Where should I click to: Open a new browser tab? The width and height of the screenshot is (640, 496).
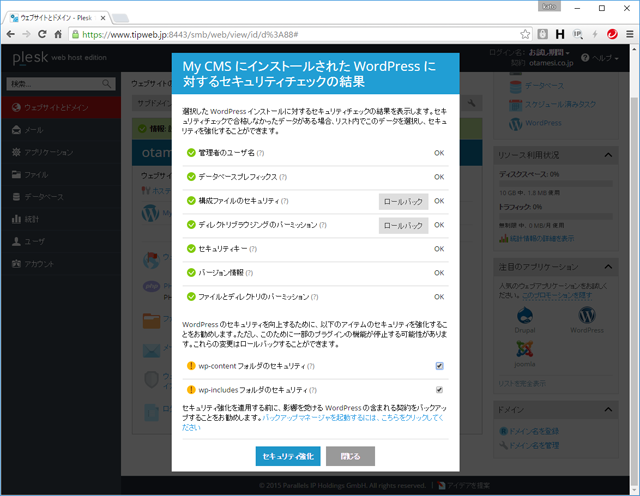[x=120, y=18]
